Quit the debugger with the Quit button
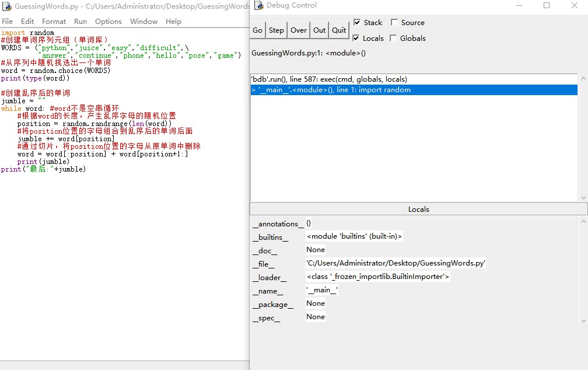This screenshot has height=370, width=588. (339, 30)
